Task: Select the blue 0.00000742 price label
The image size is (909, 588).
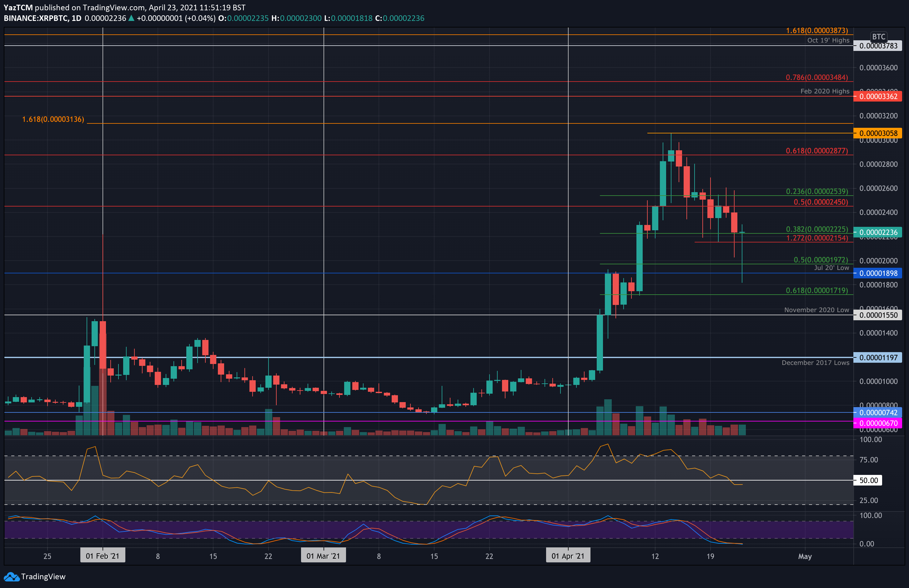Action: (x=878, y=412)
